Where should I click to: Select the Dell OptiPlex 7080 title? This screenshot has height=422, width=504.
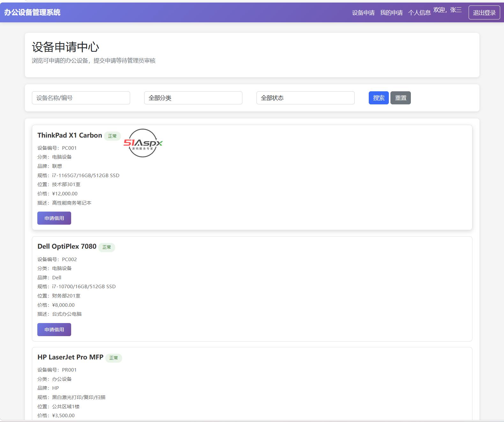tap(67, 246)
